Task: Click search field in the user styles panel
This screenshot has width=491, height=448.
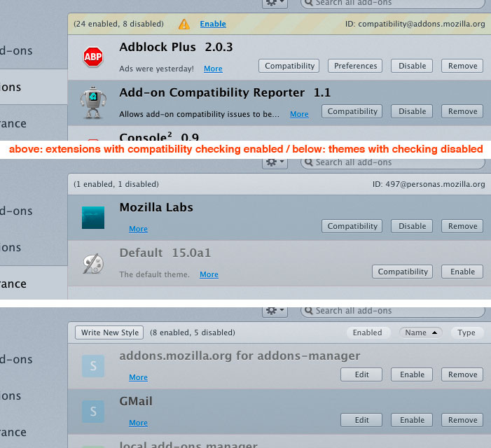Action: (x=393, y=311)
